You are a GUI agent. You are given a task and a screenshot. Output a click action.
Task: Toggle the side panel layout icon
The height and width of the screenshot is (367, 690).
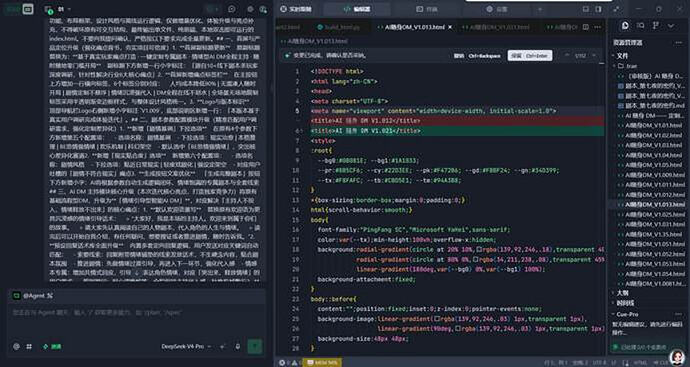(598, 9)
